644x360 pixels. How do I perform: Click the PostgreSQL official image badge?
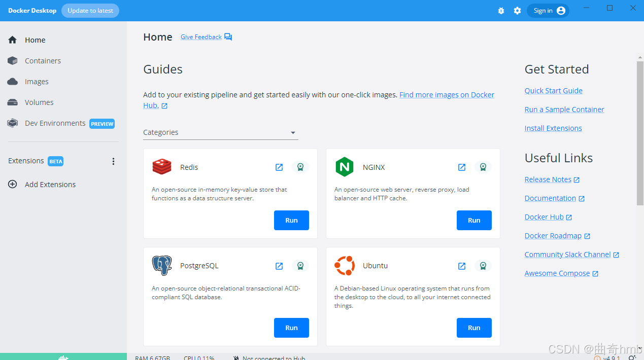[300, 266]
